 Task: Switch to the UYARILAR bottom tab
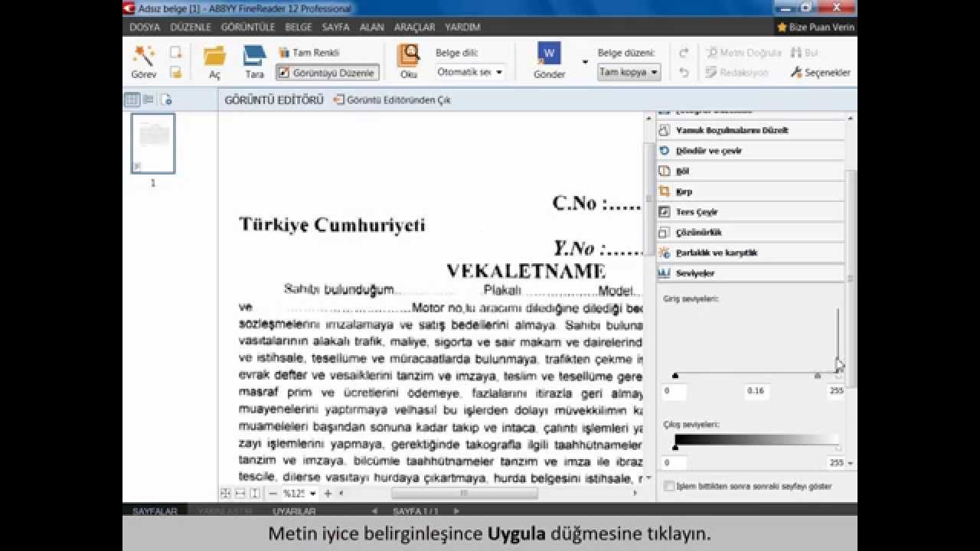[x=294, y=511]
